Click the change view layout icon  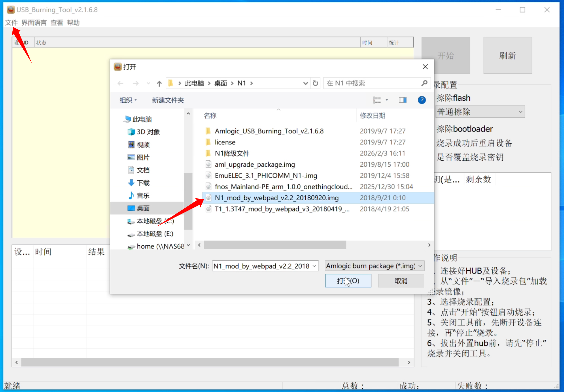(x=377, y=100)
